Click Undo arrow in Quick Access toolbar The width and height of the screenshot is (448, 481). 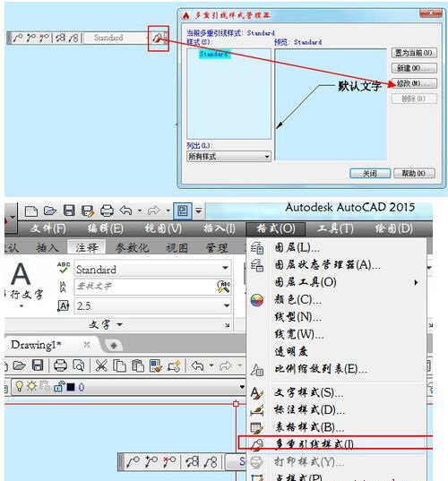(126, 210)
